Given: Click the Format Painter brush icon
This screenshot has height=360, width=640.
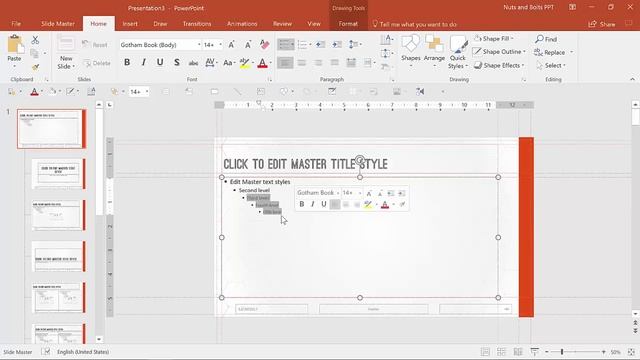Looking at the screenshot, I should click(35, 67).
